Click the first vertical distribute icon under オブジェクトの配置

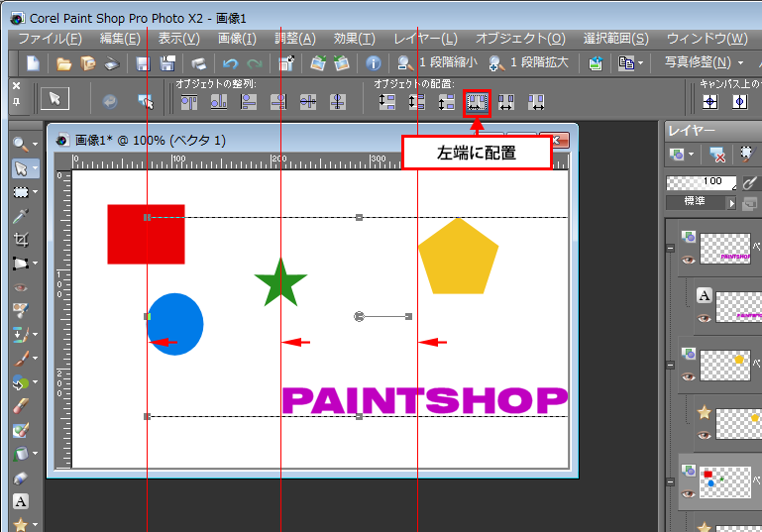[x=386, y=102]
